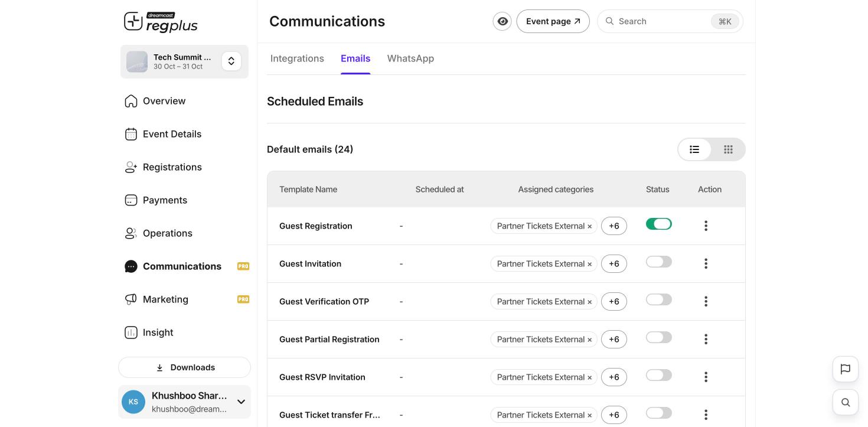
Task: Disable the Guest Registration email toggle
Action: (x=659, y=224)
